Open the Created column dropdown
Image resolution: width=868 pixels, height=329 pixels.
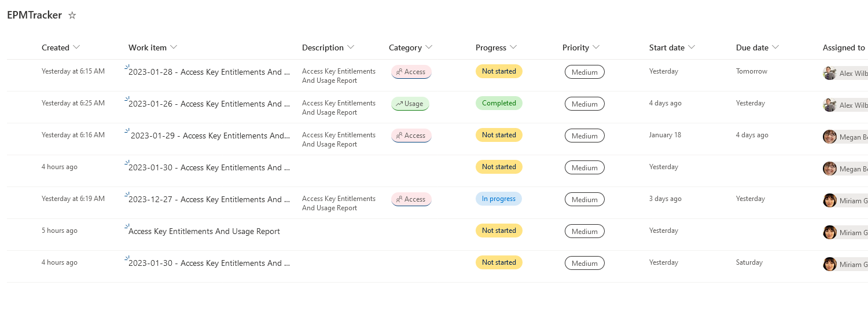pyautogui.click(x=77, y=47)
